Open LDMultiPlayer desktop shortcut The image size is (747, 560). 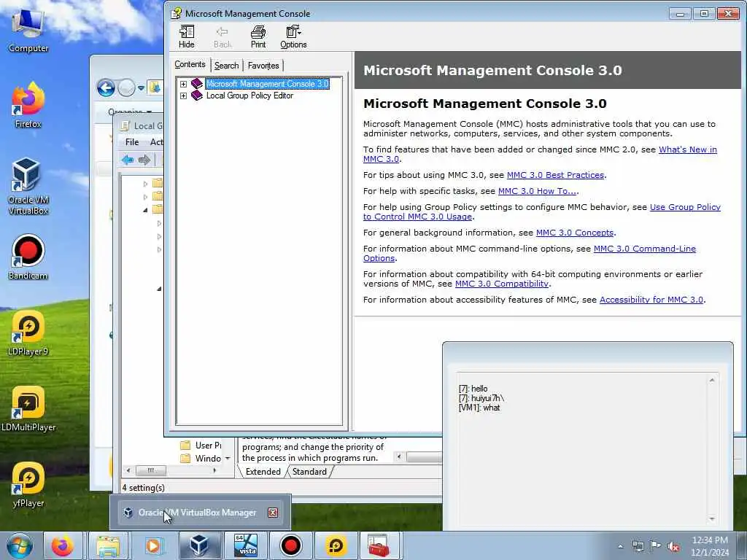coord(28,408)
